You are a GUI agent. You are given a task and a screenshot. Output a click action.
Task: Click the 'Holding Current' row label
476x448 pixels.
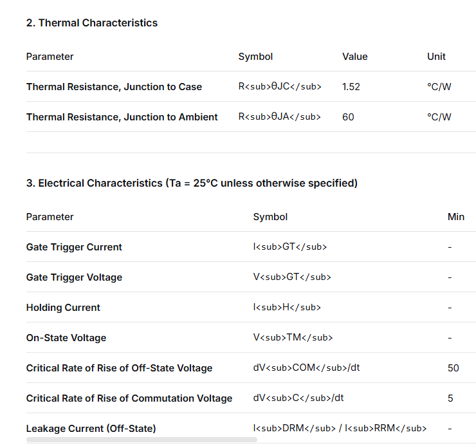(x=63, y=308)
